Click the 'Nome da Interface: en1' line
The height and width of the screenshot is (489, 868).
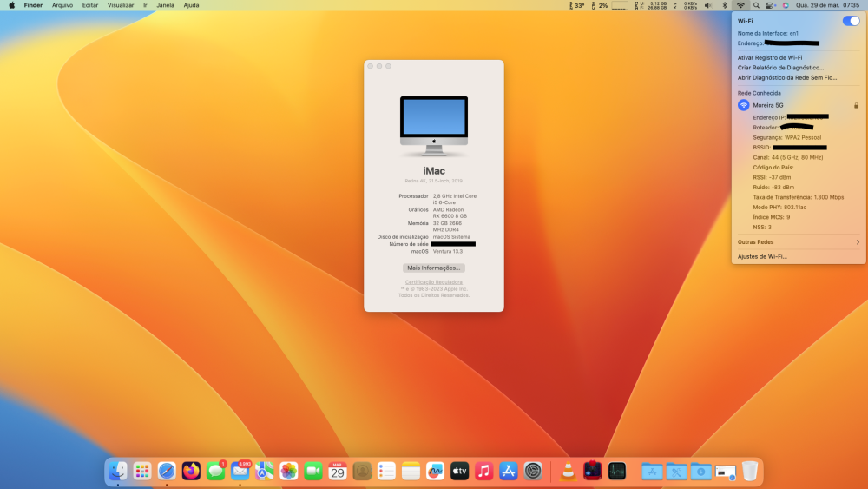click(768, 33)
